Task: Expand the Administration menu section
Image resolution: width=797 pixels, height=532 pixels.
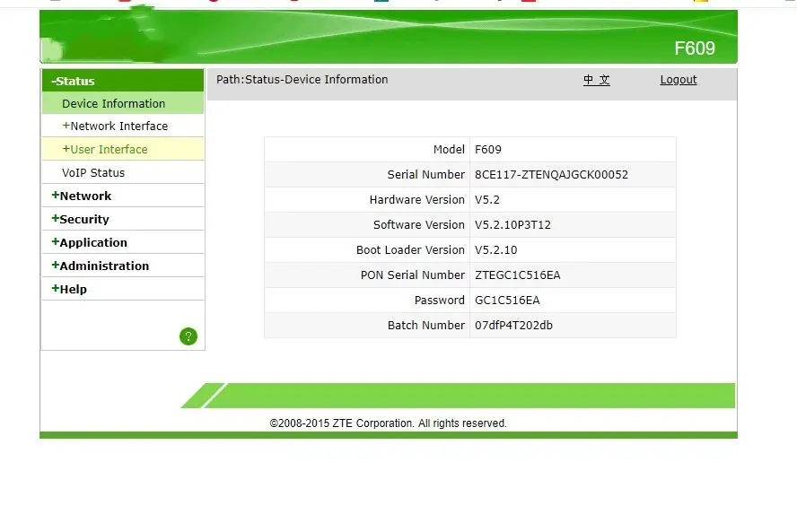Action: pyautogui.click(x=103, y=266)
